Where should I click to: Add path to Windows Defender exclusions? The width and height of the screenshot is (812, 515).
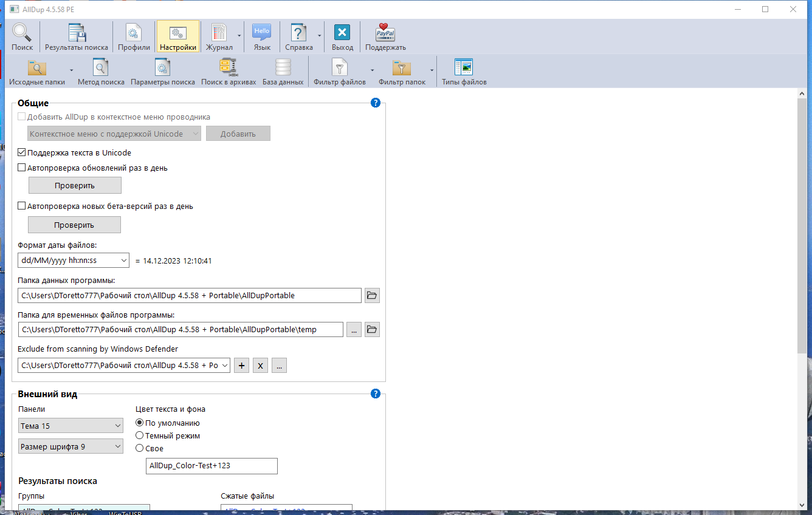(241, 366)
